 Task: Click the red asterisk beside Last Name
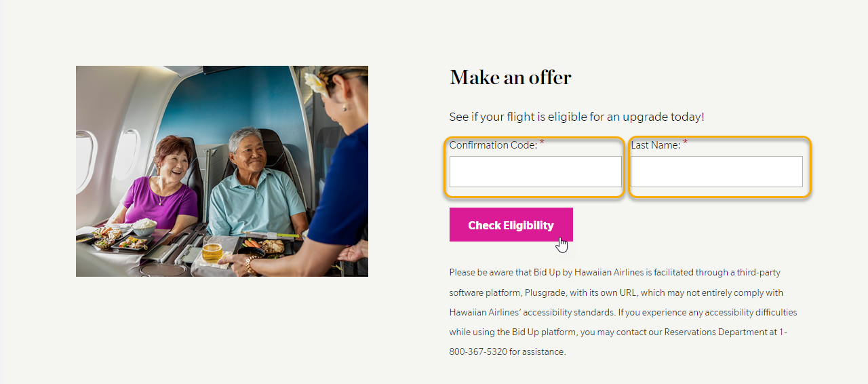point(685,142)
